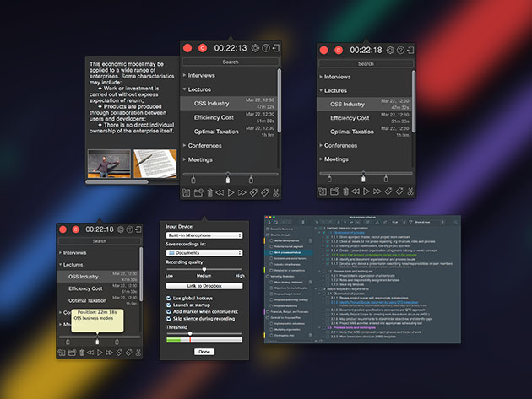Open the document with pen thumbnail

click(x=155, y=164)
